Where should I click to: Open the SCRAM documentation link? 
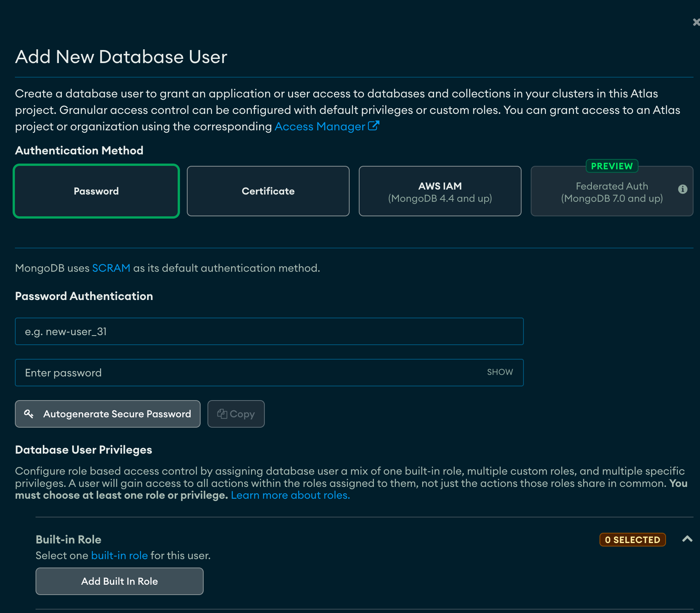click(x=111, y=268)
